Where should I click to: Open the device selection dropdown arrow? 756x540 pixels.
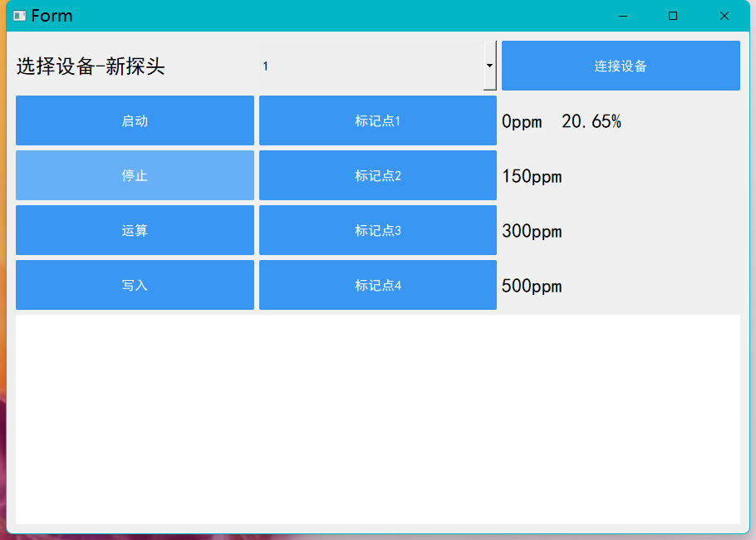(490, 66)
